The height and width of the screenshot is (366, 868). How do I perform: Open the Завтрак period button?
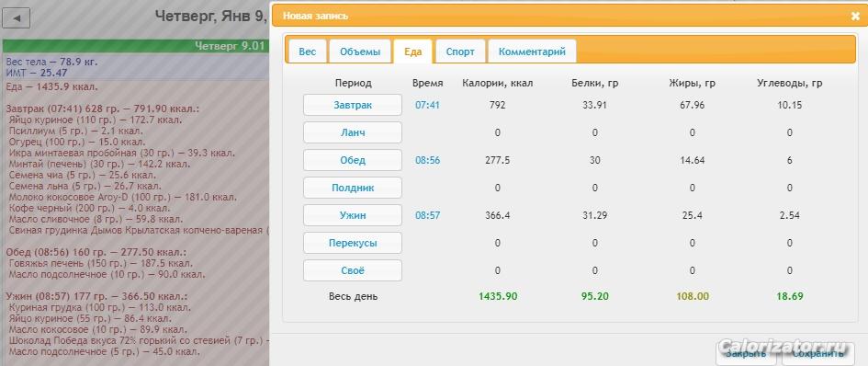(x=353, y=105)
